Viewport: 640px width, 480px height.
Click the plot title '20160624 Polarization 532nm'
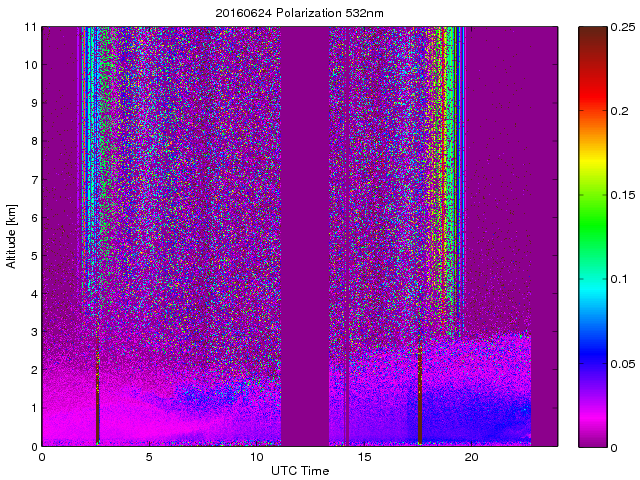tap(297, 12)
